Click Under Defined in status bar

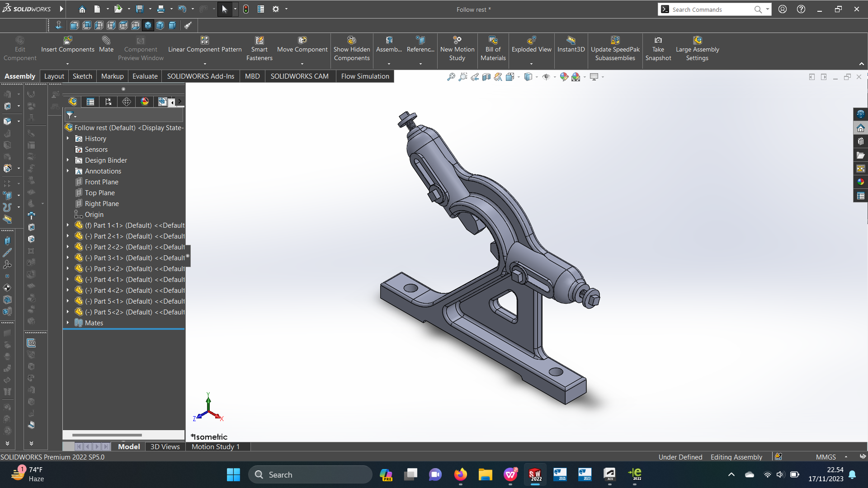tap(680, 457)
